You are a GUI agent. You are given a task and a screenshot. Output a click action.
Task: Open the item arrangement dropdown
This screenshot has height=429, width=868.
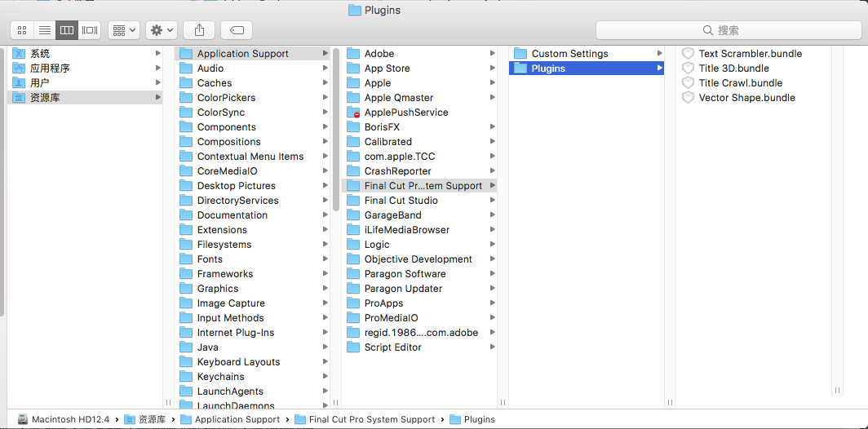coord(124,30)
